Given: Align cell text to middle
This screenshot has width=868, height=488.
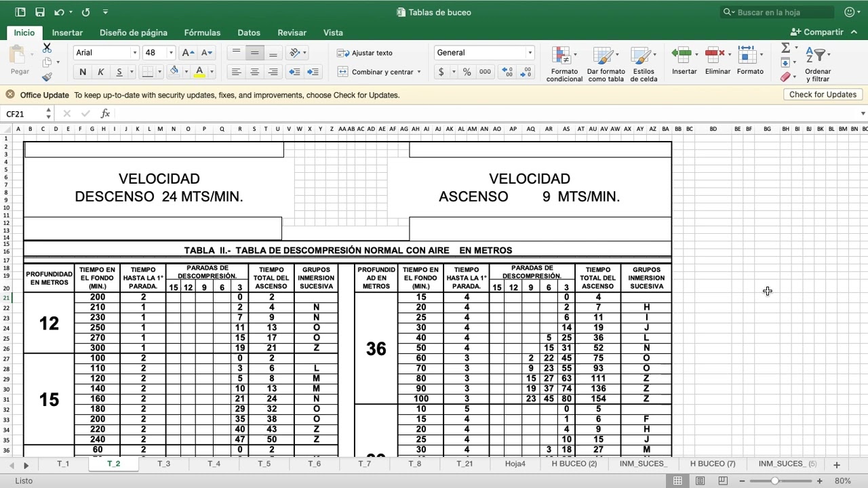Looking at the screenshot, I should click(x=254, y=53).
